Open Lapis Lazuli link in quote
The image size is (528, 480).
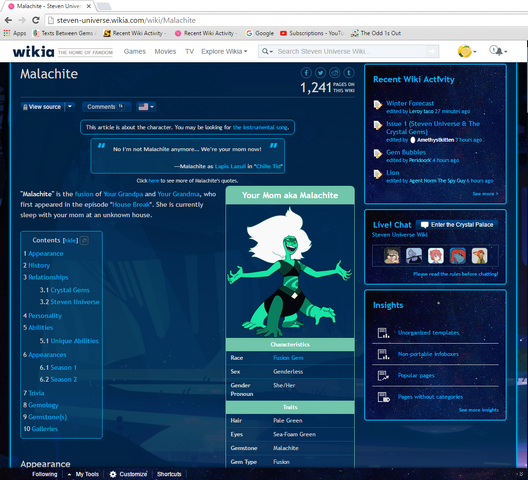coord(230,166)
